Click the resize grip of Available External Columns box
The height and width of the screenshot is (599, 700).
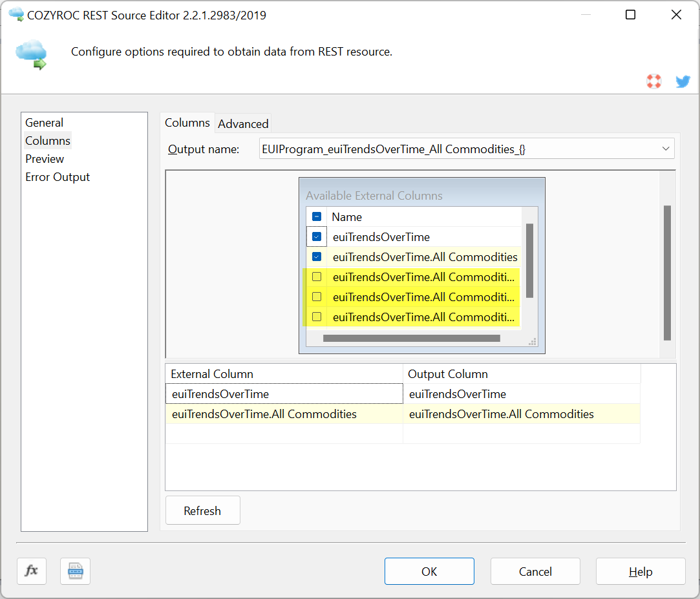coord(532,342)
